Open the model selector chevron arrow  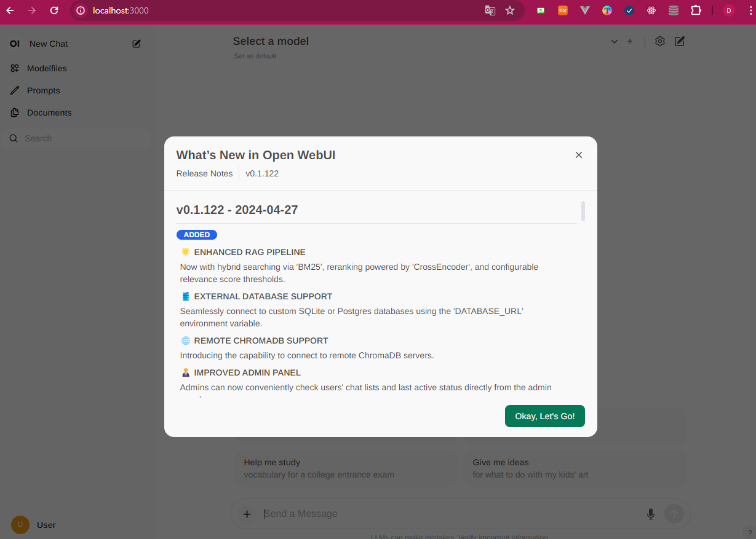coord(614,41)
